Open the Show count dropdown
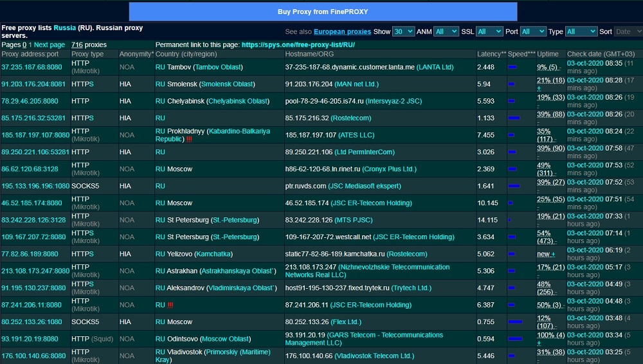The image size is (643, 364). coord(403,32)
